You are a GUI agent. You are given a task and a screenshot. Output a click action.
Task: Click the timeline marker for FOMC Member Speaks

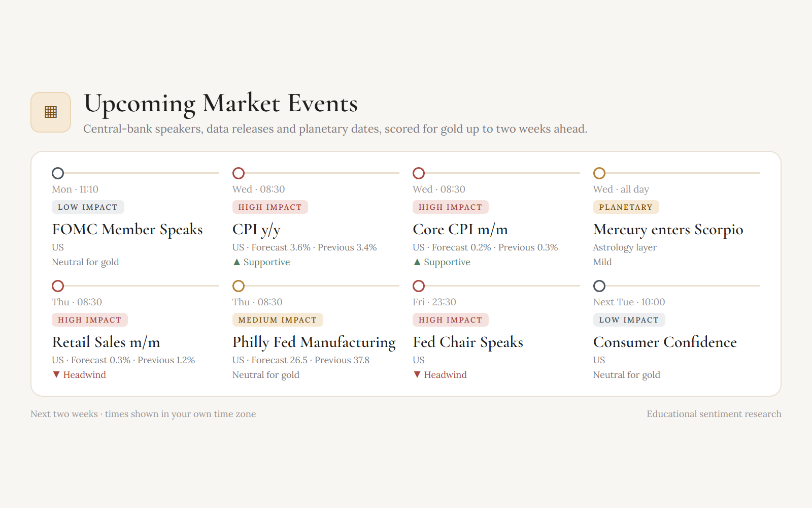tap(58, 173)
